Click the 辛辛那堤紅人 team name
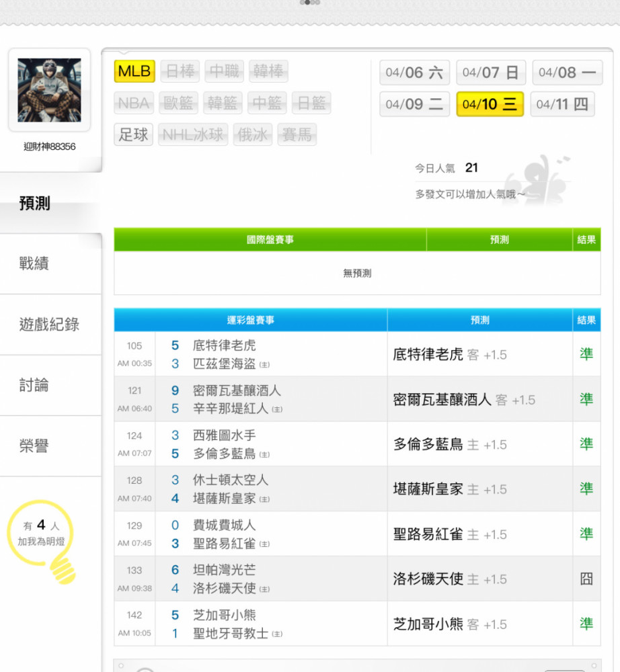This screenshot has width=620, height=672. [x=231, y=409]
